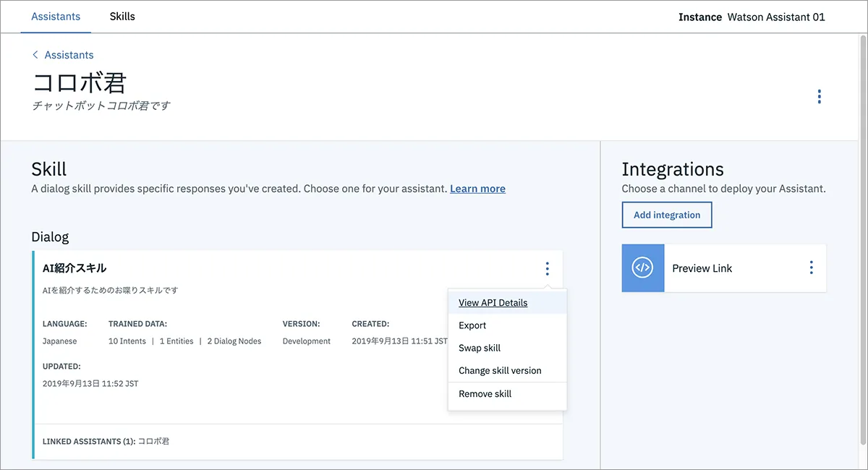Open the assistant overflow menu beside コロボ君 title
Image resolution: width=868 pixels, height=470 pixels.
coord(819,96)
